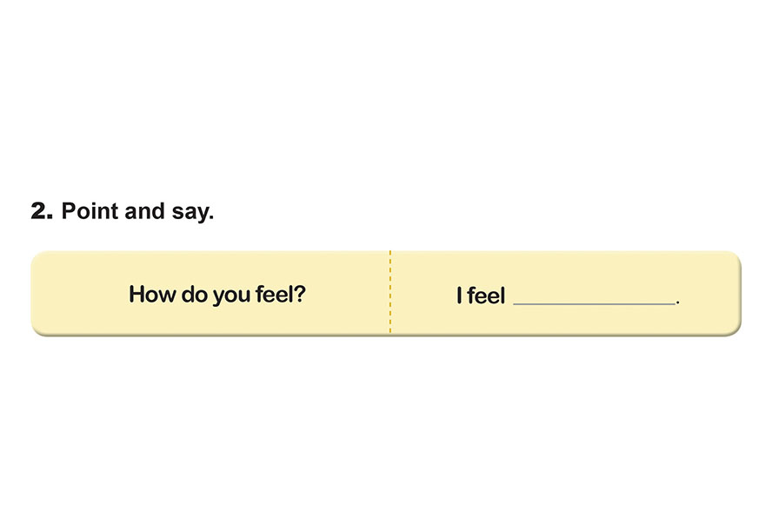Click the word "and" in the heading
The height and width of the screenshot is (532, 759).
click(144, 211)
